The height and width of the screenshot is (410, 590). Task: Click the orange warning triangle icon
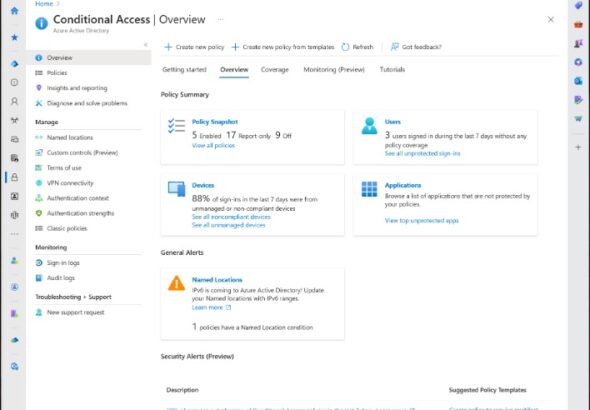point(176,283)
